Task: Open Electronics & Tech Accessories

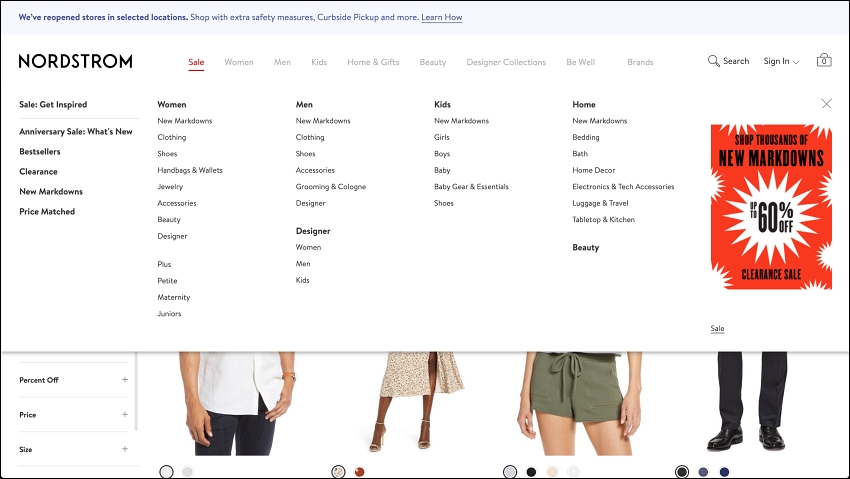Action: click(x=623, y=187)
